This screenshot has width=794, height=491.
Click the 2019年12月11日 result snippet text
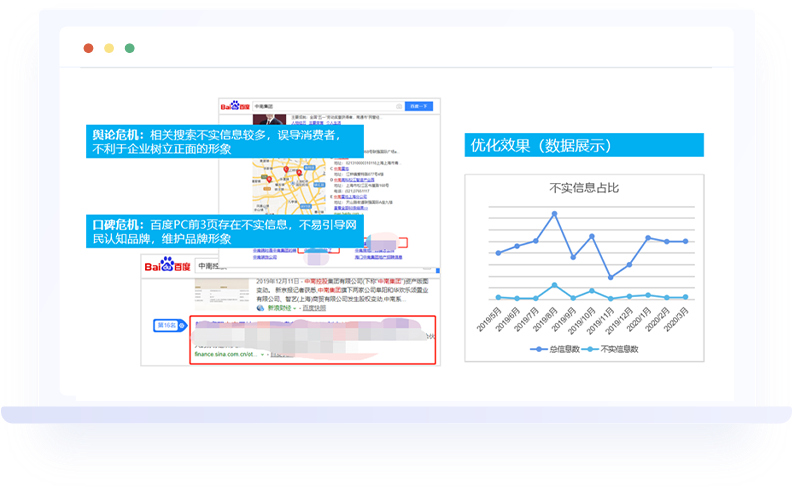click(x=342, y=290)
